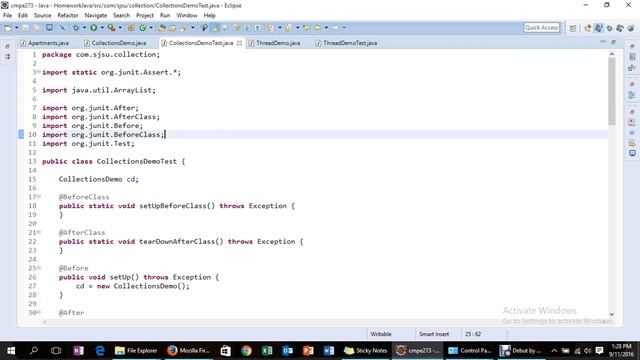Open Mozilla Firefox from the taskbar
Screen dimensions: 640x360
pyautogui.click(x=189, y=351)
